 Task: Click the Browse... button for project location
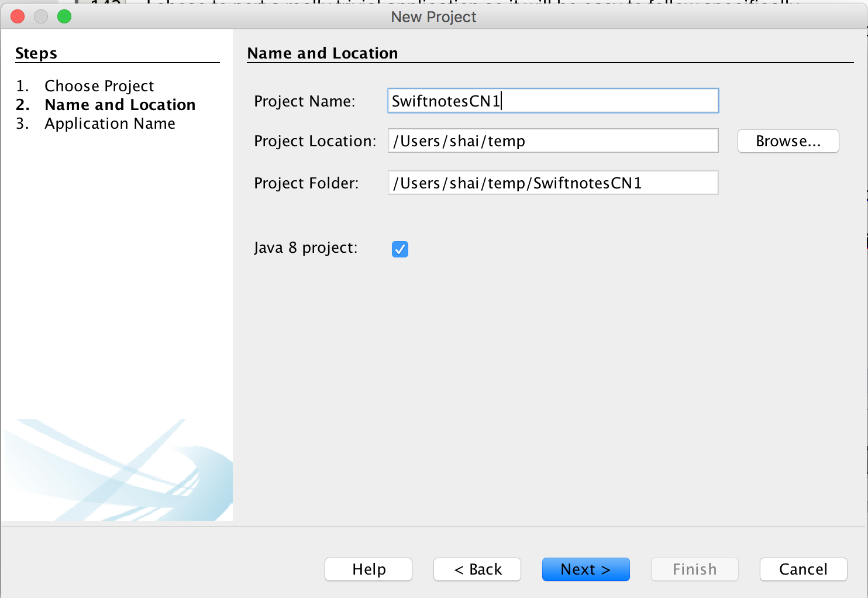788,140
